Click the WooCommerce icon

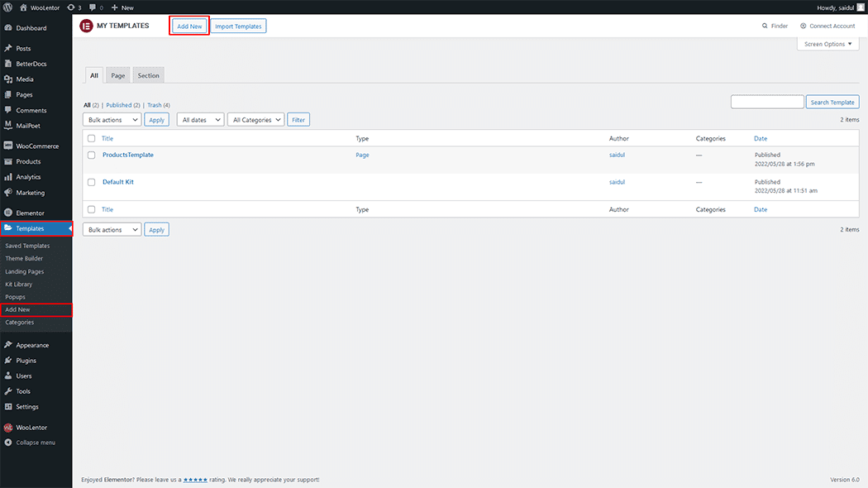(8, 146)
